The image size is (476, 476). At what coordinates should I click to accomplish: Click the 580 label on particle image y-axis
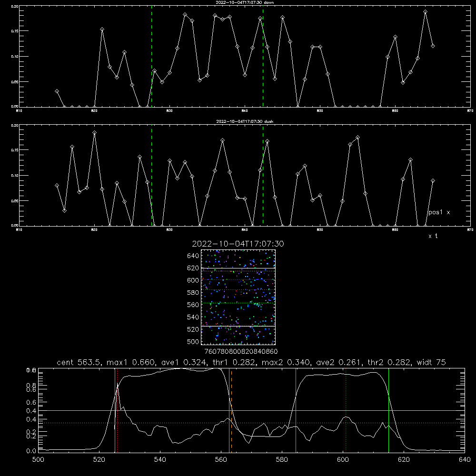point(193,293)
